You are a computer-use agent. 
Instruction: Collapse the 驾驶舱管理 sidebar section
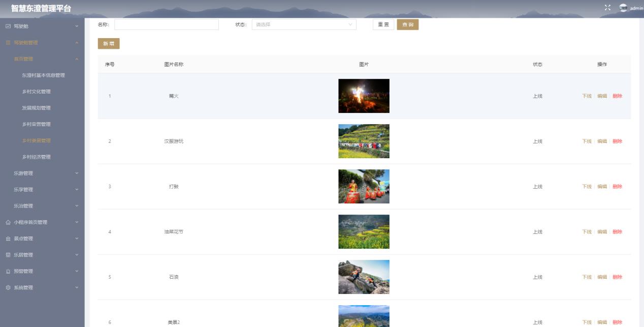click(x=77, y=43)
